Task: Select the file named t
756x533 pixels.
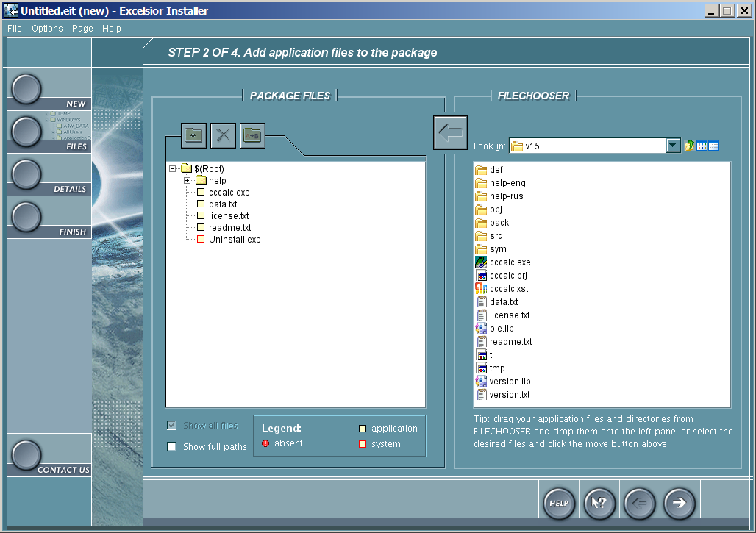Action: point(484,354)
